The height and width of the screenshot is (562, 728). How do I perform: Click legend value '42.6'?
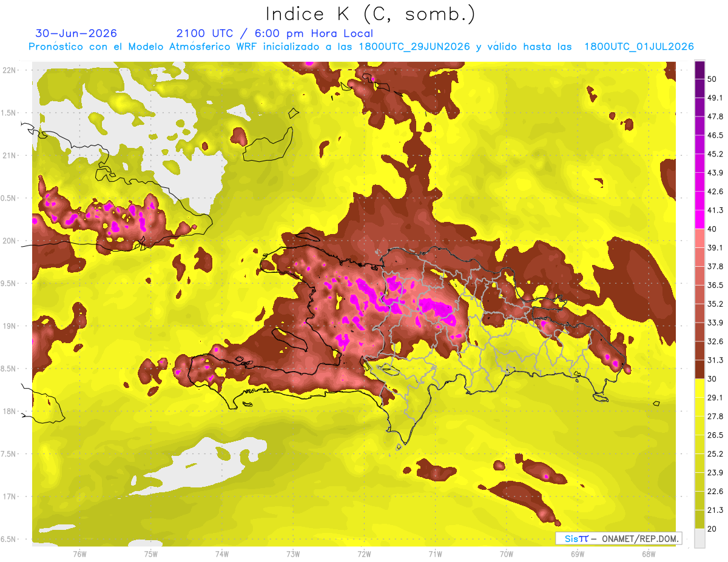(x=715, y=192)
